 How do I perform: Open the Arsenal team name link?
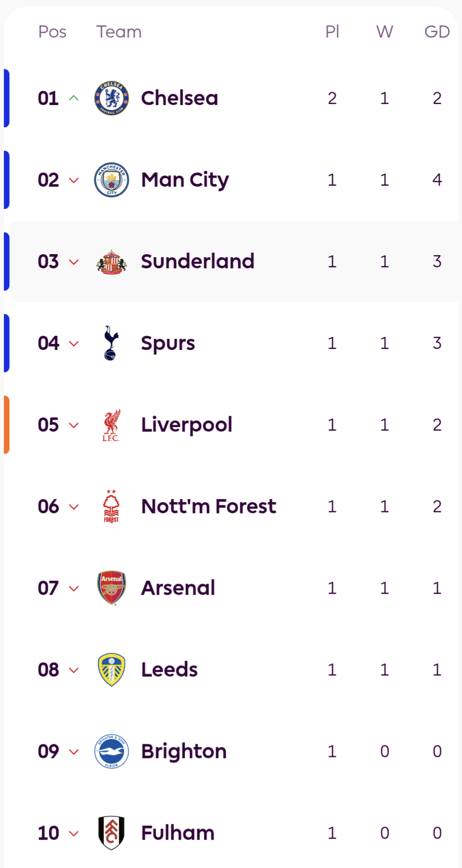pos(178,588)
